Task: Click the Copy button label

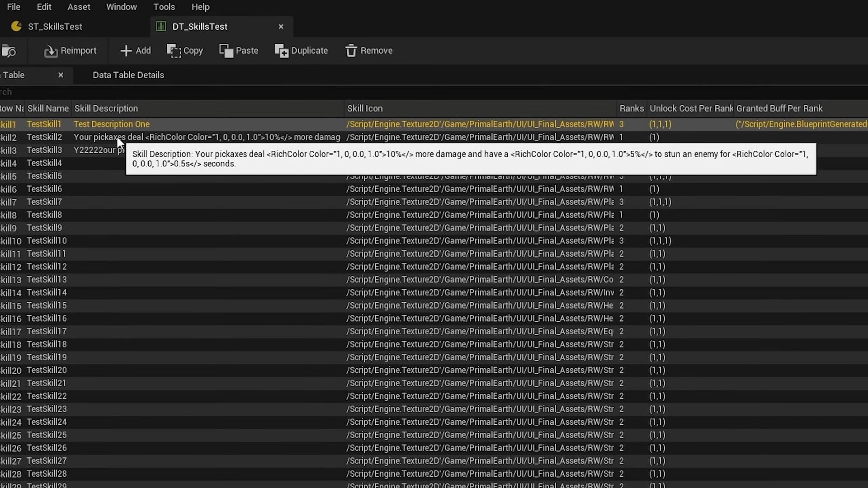Action: (193, 51)
